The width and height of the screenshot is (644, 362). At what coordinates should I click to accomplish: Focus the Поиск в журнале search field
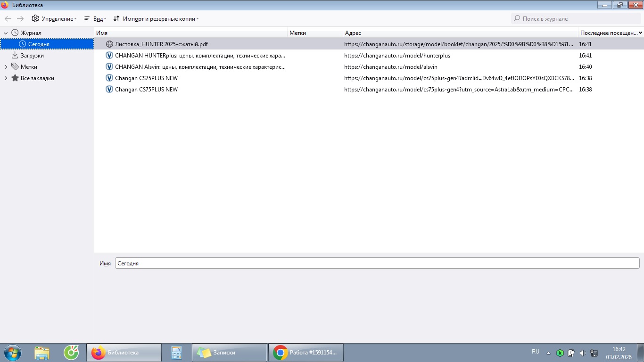point(576,19)
